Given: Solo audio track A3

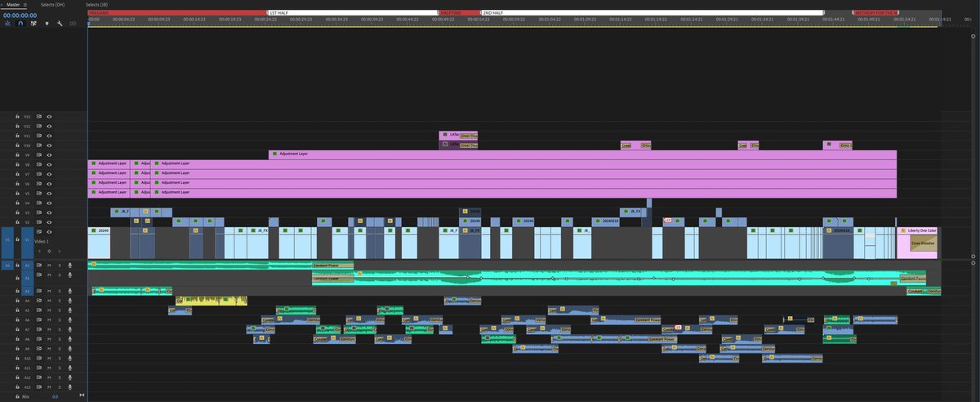Looking at the screenshot, I should coord(59,291).
